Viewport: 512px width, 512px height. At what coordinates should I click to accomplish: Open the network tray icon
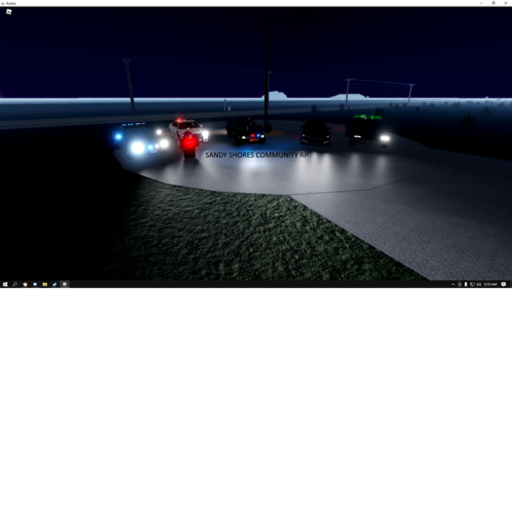click(472, 284)
